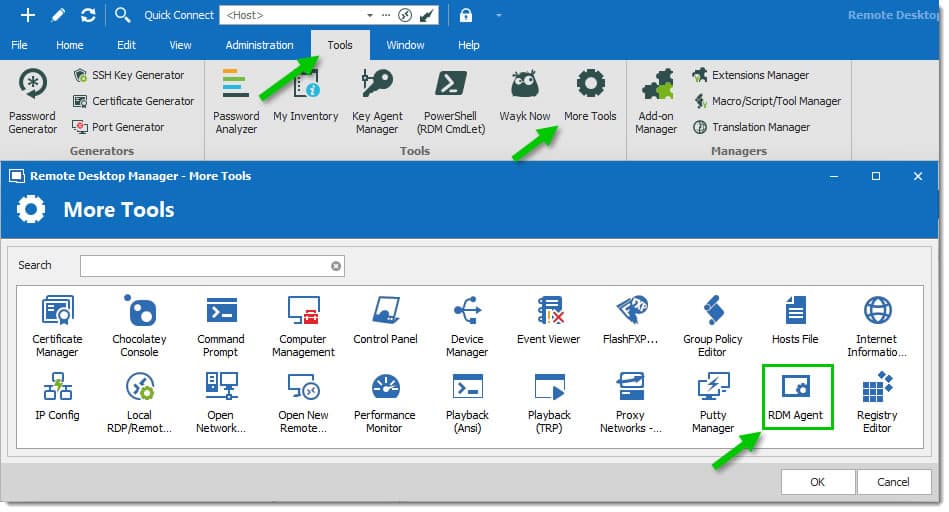Screen dimensions: 949x512
Task: Click into the More Tools search field
Action: pyautogui.click(x=212, y=266)
